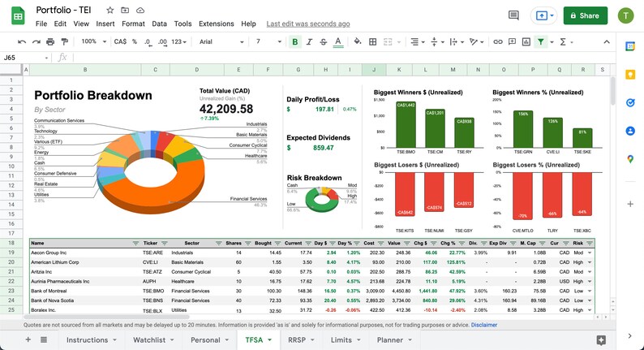Click the name box showing J65
The image size is (644, 350).
(25, 58)
